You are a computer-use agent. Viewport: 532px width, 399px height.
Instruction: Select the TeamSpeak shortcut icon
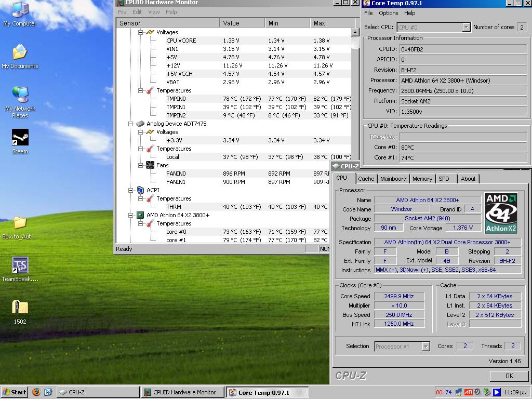pyautogui.click(x=20, y=269)
